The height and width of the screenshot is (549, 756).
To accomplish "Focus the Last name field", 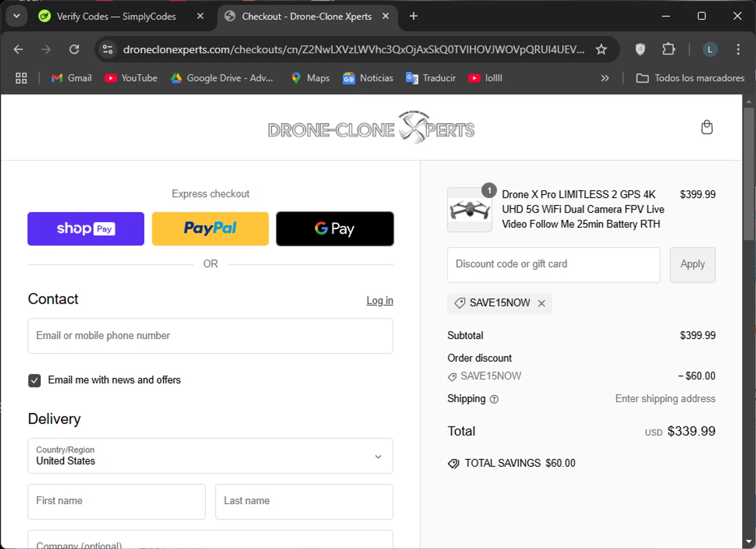I will pos(304,502).
